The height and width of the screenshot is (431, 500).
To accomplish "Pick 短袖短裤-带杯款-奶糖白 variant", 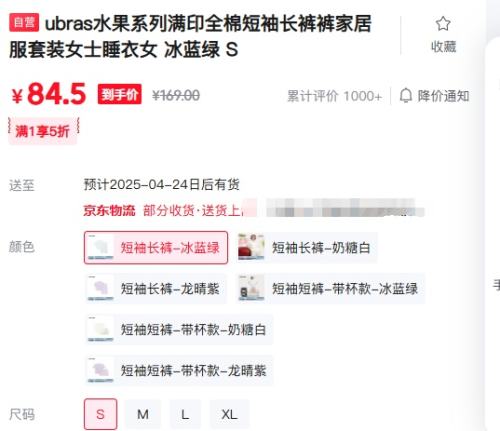I will pos(179,329).
